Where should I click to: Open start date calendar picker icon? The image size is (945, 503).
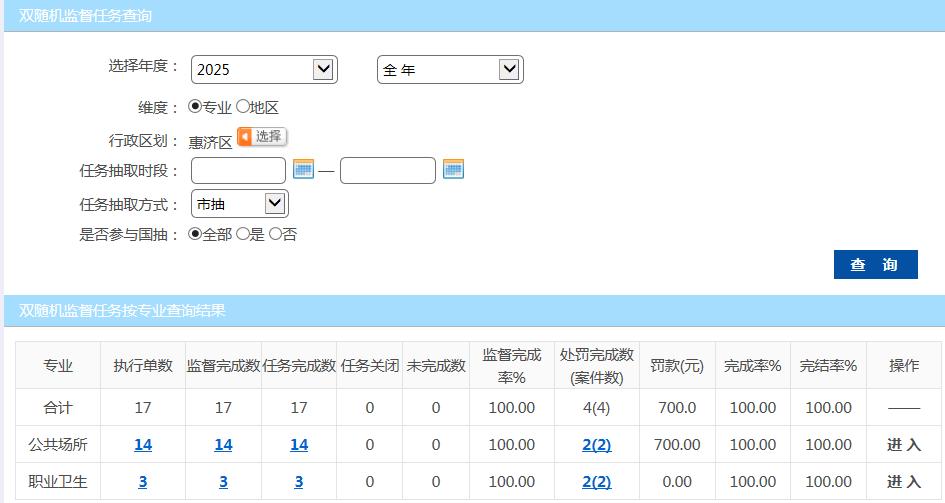tap(304, 170)
